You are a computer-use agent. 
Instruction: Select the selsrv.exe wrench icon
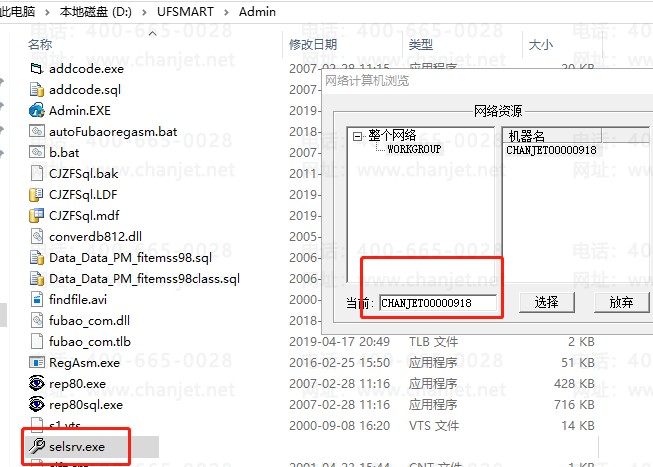point(37,446)
